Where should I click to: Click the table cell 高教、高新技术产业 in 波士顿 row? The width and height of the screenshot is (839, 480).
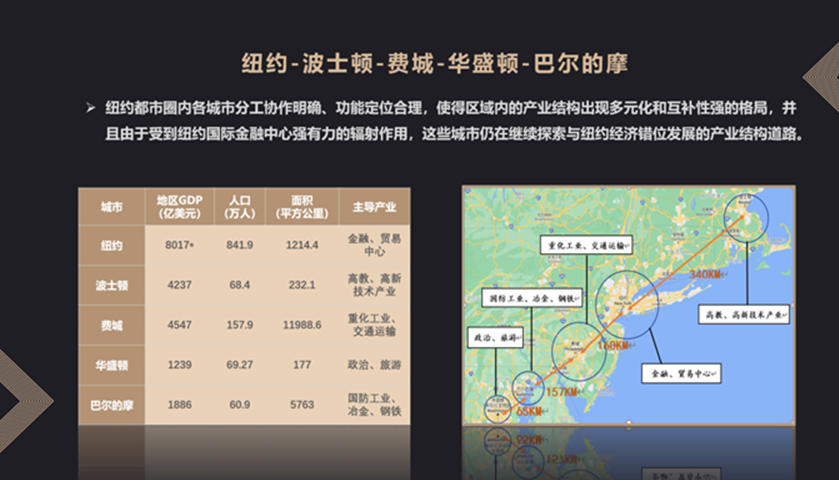[375, 285]
